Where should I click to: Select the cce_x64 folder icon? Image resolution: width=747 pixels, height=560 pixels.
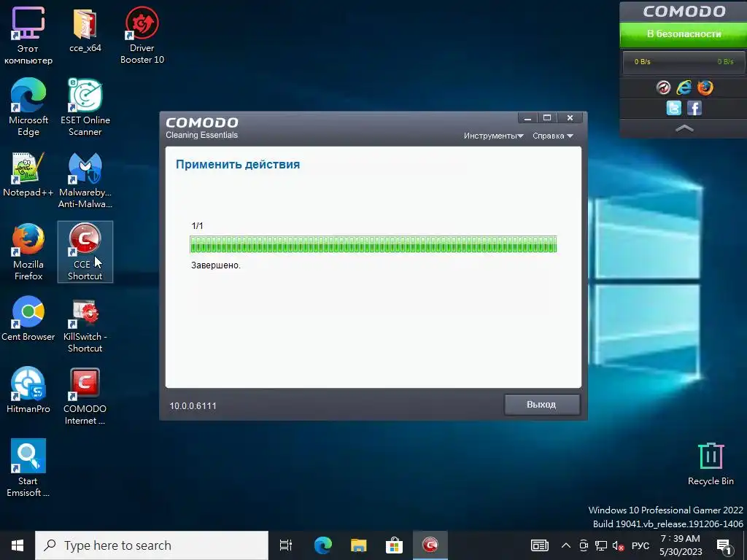point(85,29)
